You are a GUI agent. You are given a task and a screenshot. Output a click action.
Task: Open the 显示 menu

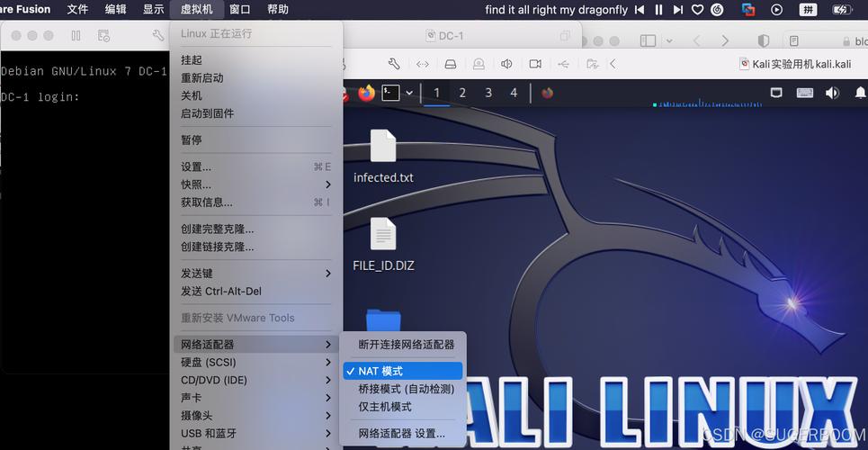click(153, 9)
